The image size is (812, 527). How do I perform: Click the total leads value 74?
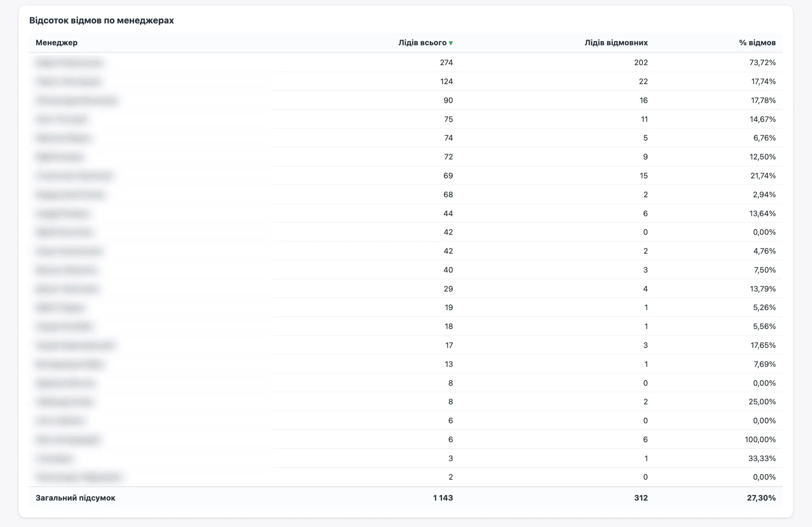coord(449,138)
